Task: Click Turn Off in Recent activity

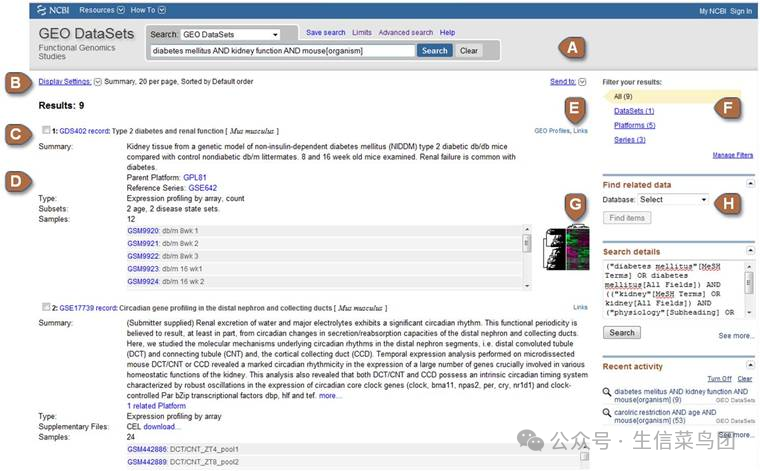Action: click(x=719, y=378)
